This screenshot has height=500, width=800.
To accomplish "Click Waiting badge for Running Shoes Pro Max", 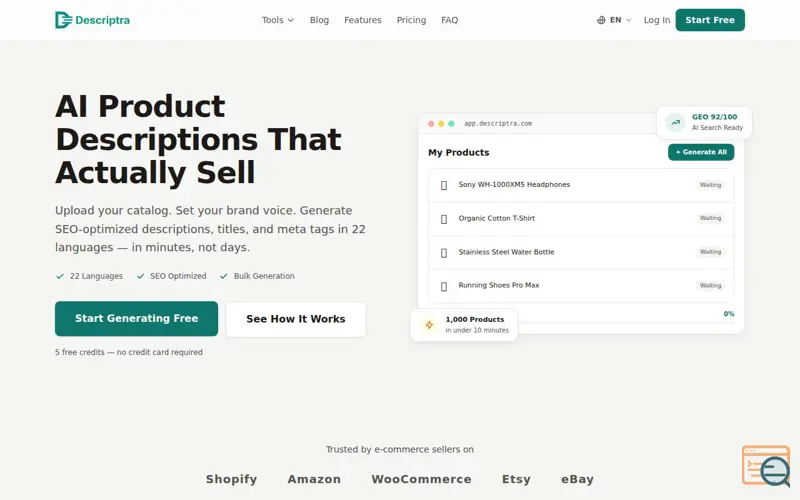I will pyautogui.click(x=710, y=285).
